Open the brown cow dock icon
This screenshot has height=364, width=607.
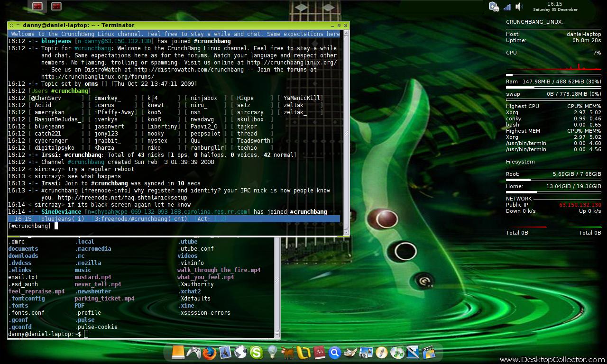click(x=287, y=352)
